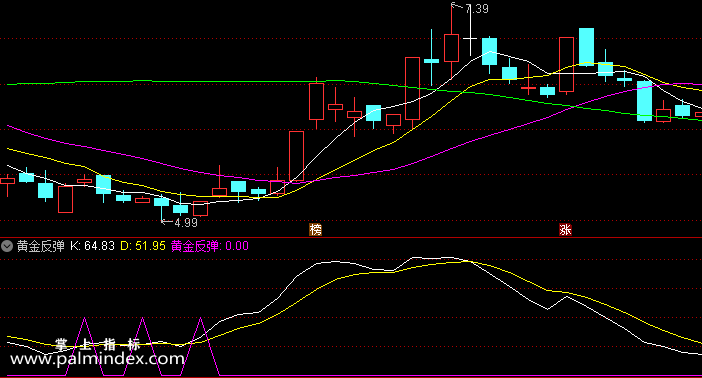The image size is (702, 378).
Task: Expand the 黄金反弹 indicator dropdown arrow
Action: click(7, 246)
